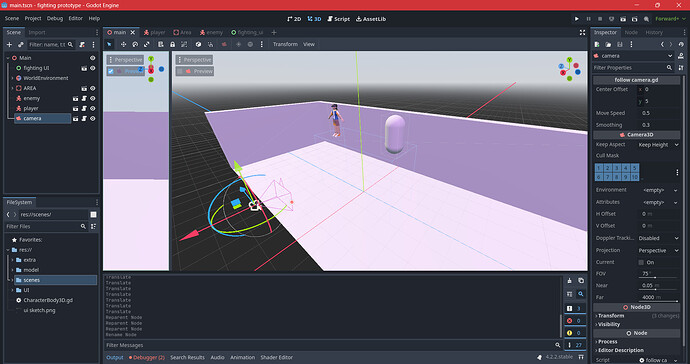Uncheck Preview in left viewport

[111, 71]
